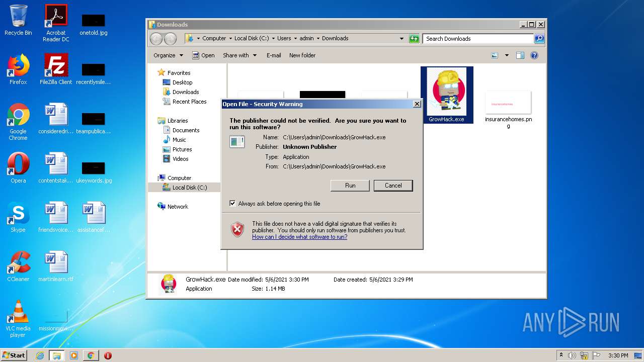Open the Share with dropdown
This screenshot has width=644, height=362.
click(x=240, y=55)
